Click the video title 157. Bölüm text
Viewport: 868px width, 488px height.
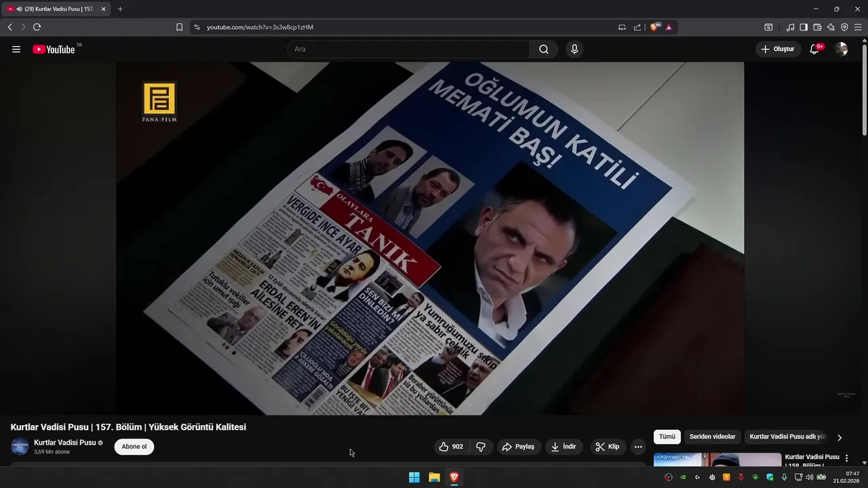coord(128,427)
